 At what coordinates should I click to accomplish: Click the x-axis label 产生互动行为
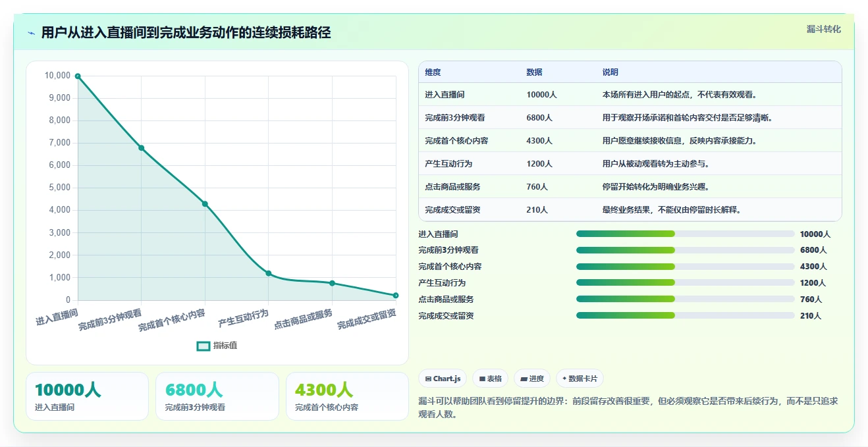[244, 318]
